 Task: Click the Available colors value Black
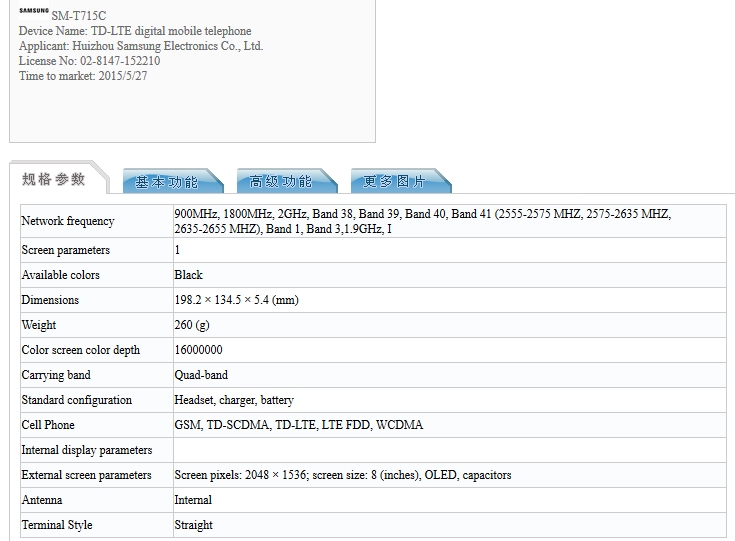tap(189, 275)
